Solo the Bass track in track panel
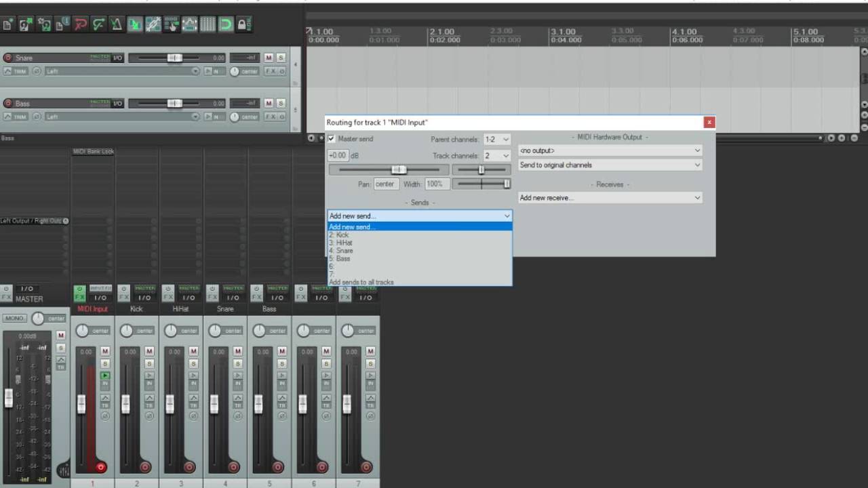Screen dimensions: 868x488 coord(281,103)
